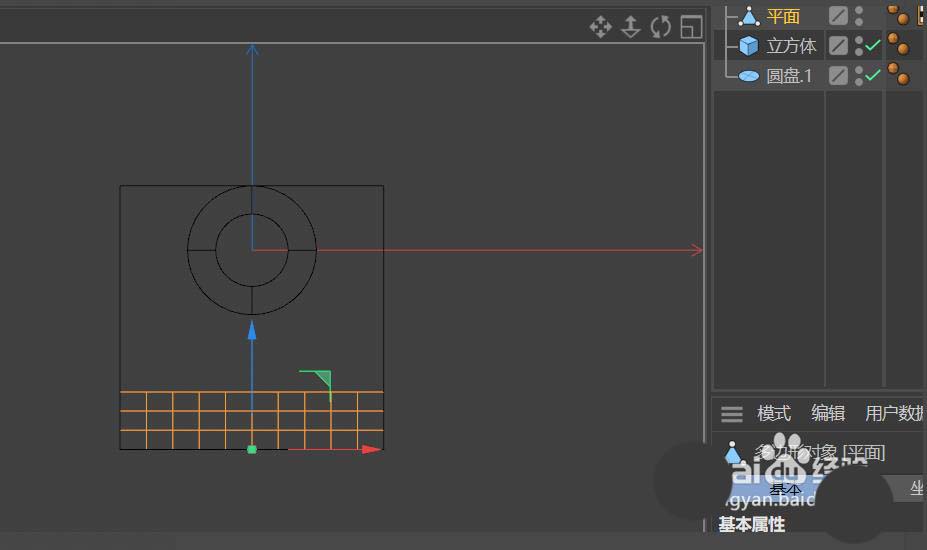This screenshot has width=927, height=550.
Task: Click the 平面 polygon object icon
Action: [x=749, y=16]
